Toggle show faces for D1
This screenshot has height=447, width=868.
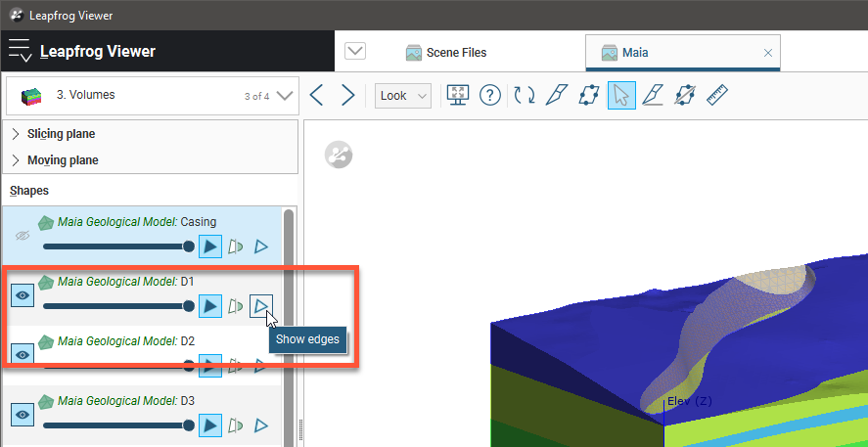210,305
